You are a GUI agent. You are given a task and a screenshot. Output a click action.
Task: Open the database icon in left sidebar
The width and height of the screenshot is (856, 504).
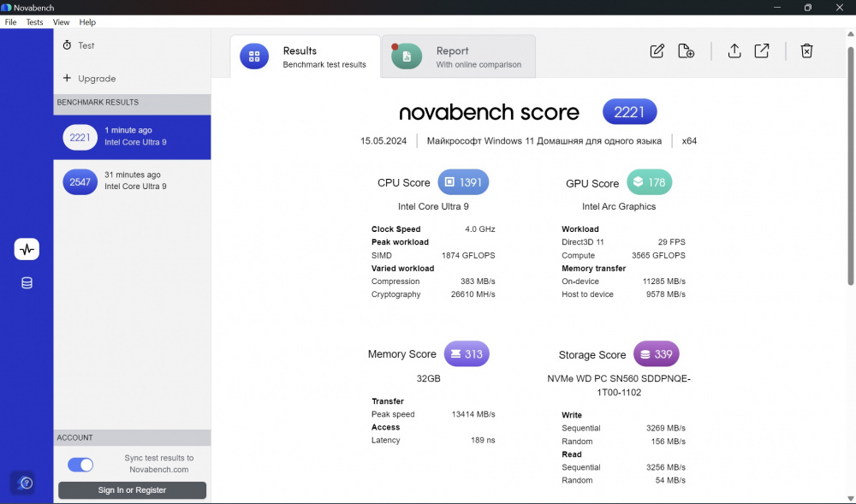[27, 282]
